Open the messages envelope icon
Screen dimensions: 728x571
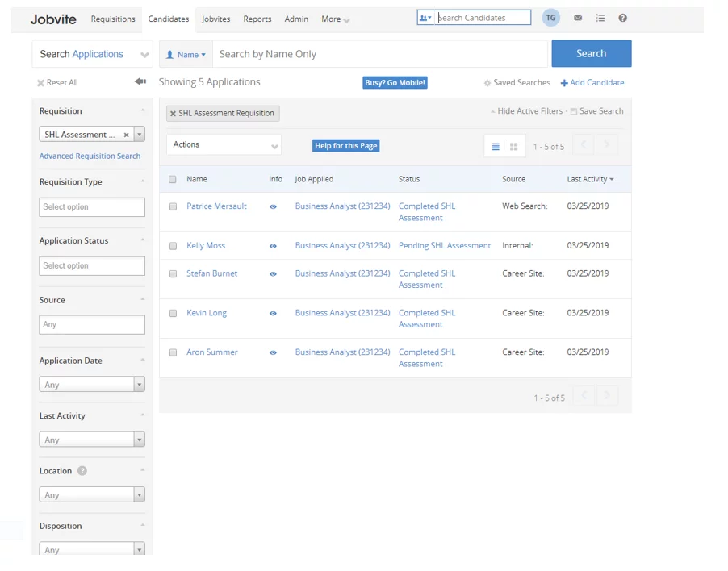[x=578, y=18]
